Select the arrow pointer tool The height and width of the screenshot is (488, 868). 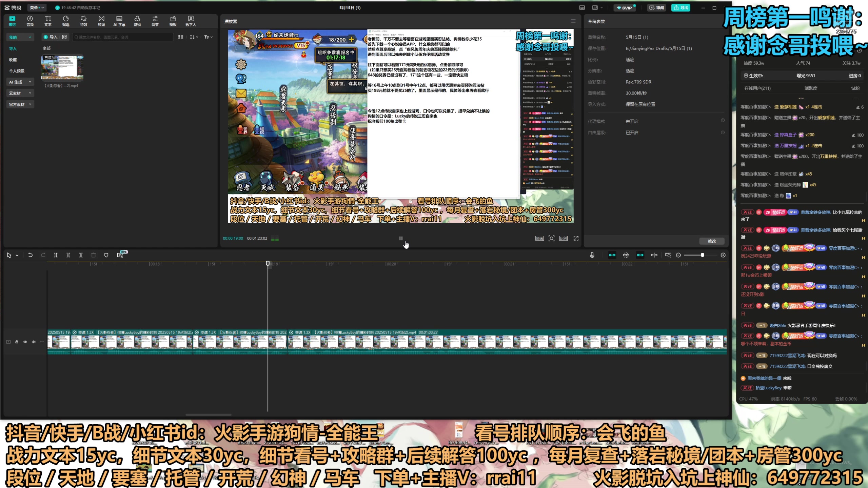tap(9, 255)
